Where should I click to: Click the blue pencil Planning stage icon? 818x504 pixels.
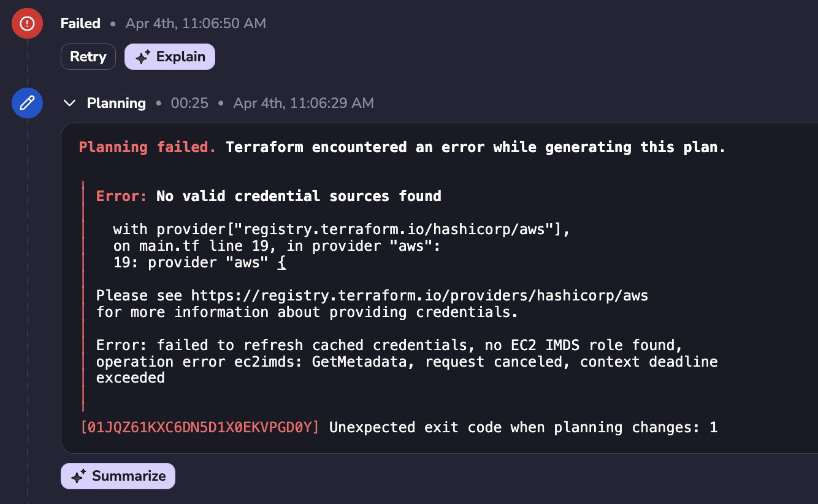point(27,102)
